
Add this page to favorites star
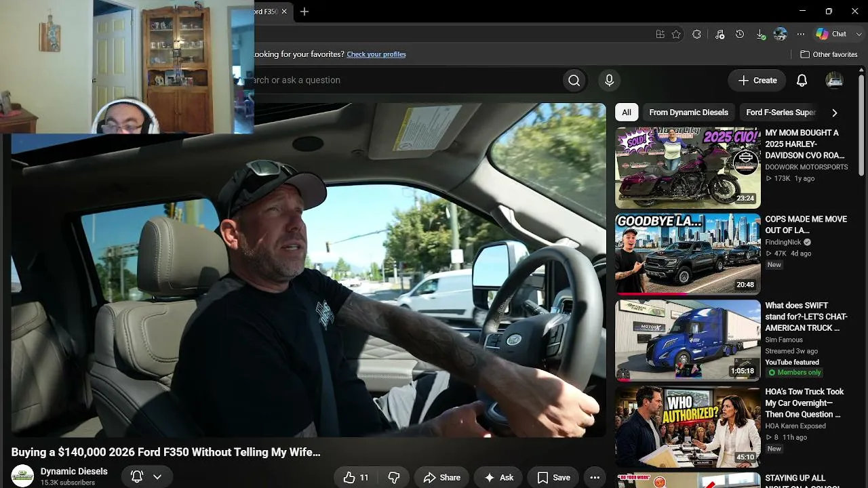(x=676, y=34)
